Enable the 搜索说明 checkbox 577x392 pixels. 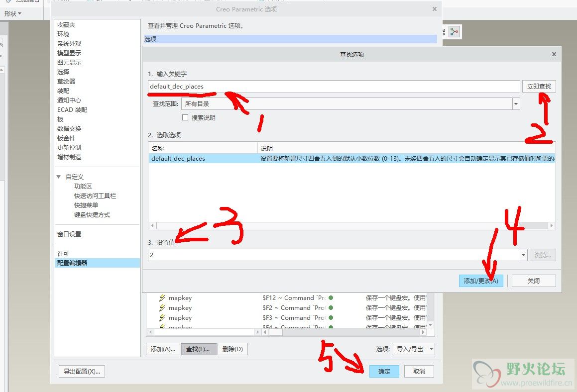tap(185, 117)
